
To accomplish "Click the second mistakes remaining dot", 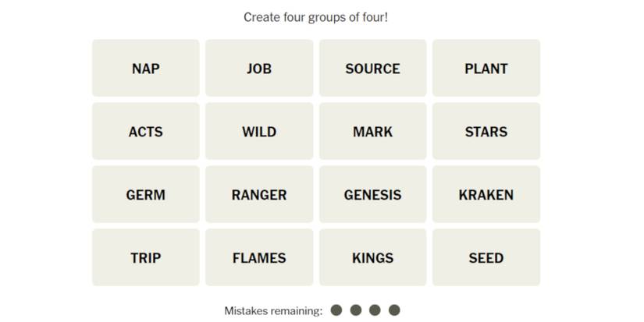I will point(356,310).
